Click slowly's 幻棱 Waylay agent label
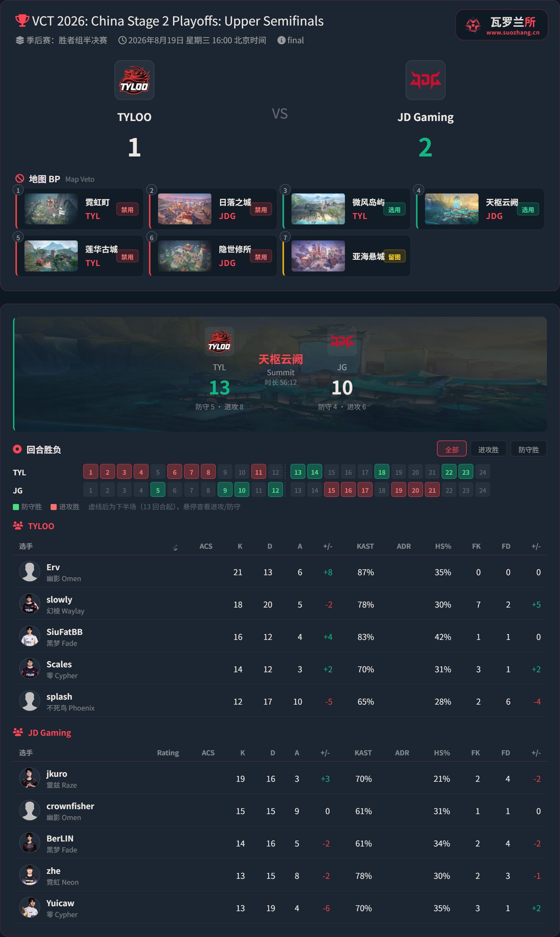This screenshot has width=560, height=937. point(65,611)
